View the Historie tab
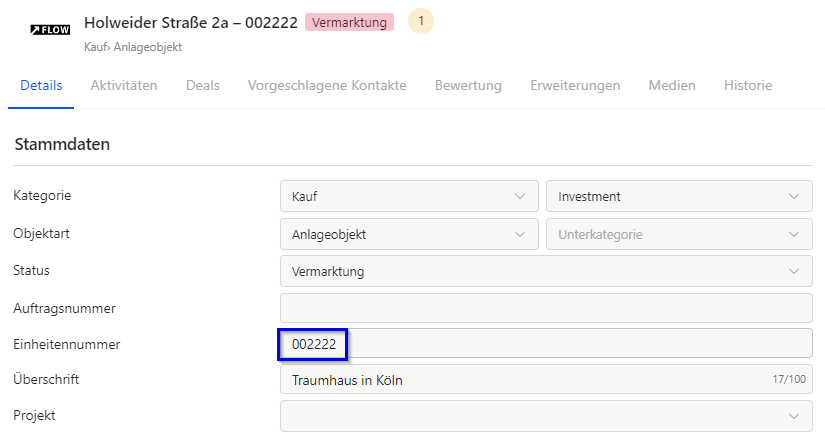Image resolution: width=825 pixels, height=436 pixels. tap(748, 86)
